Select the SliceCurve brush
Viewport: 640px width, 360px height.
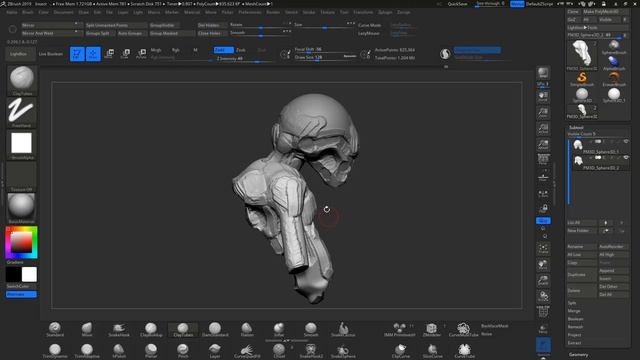(432, 351)
